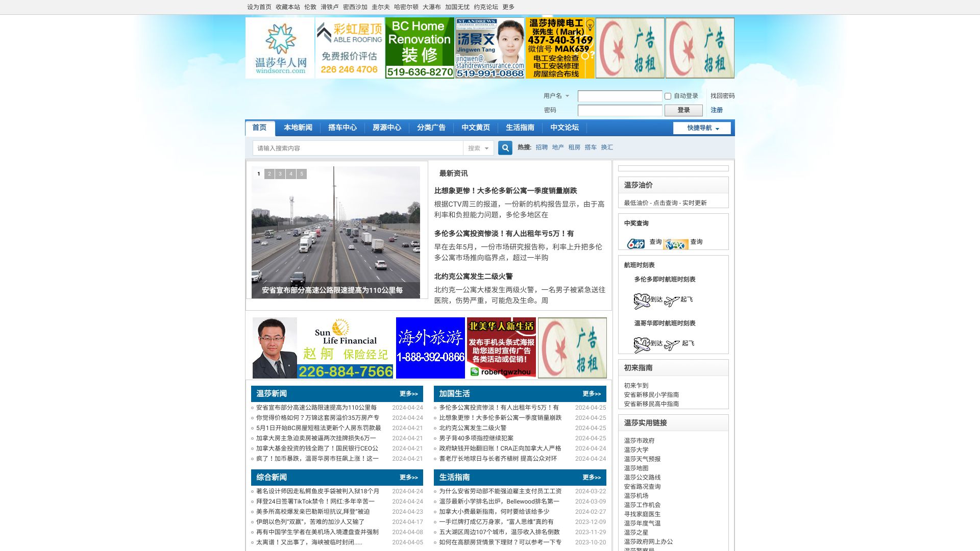Viewport: 980px width, 551px height.
Task: Click Vancouver arrivals airplane icon
Action: pos(642,345)
